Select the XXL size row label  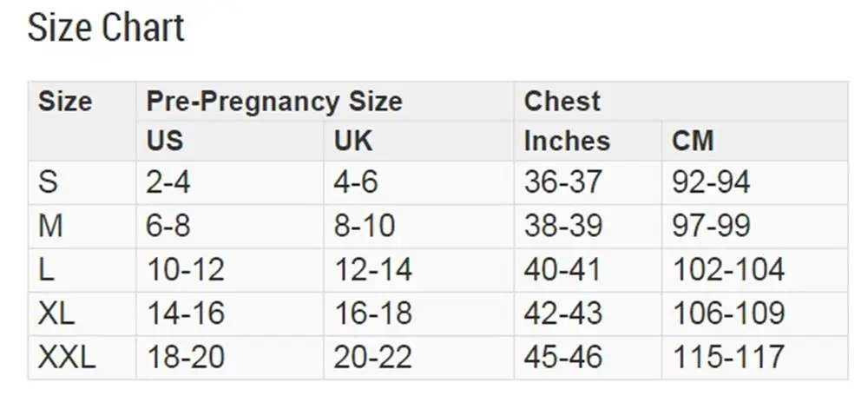point(82,358)
